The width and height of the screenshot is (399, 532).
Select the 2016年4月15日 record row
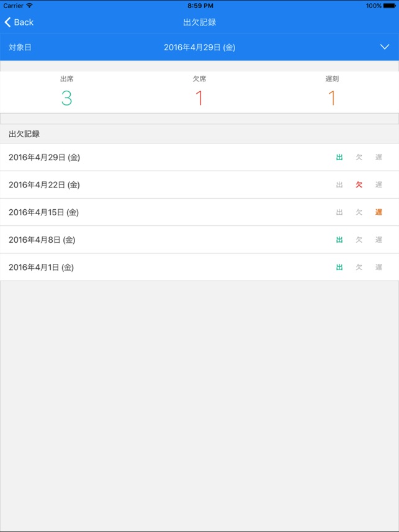pyautogui.click(x=44, y=212)
